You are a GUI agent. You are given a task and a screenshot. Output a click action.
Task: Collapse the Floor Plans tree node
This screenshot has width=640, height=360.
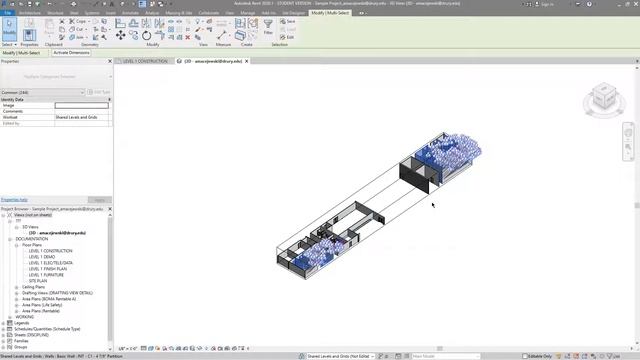[x=17, y=245]
